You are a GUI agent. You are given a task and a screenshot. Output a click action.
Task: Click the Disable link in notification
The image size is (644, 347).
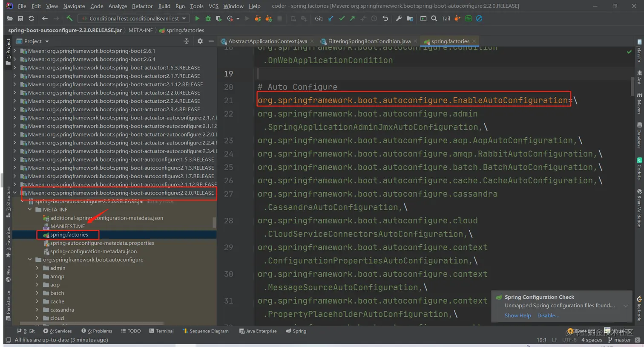(548, 315)
